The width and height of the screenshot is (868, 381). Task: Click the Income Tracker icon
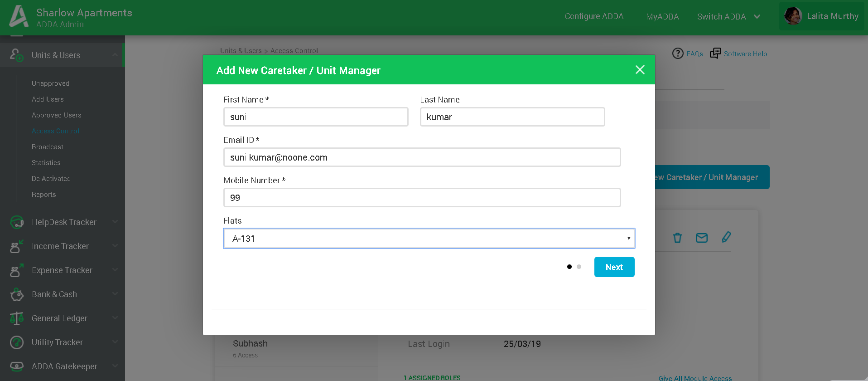[x=17, y=246]
